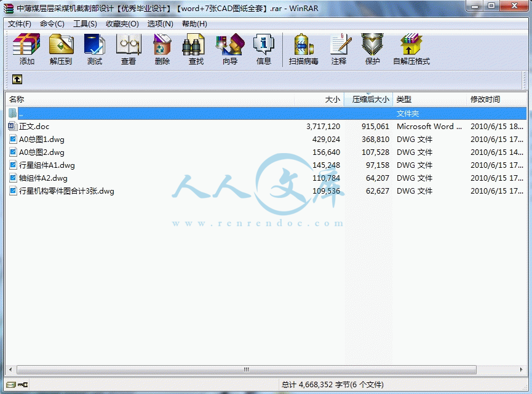Viewport: 532px width, 394px height.
Task: Click the key icon in status bar
Action: pyautogui.click(x=23, y=385)
